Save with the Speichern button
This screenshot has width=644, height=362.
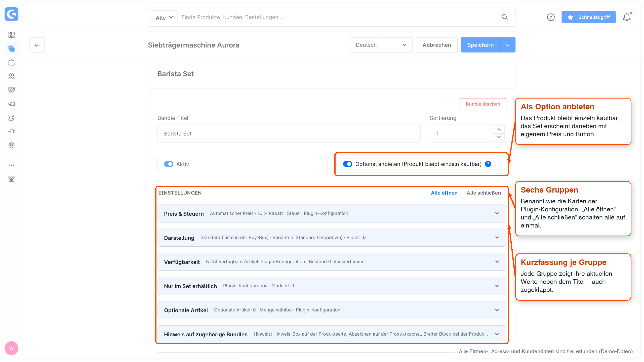click(x=480, y=45)
